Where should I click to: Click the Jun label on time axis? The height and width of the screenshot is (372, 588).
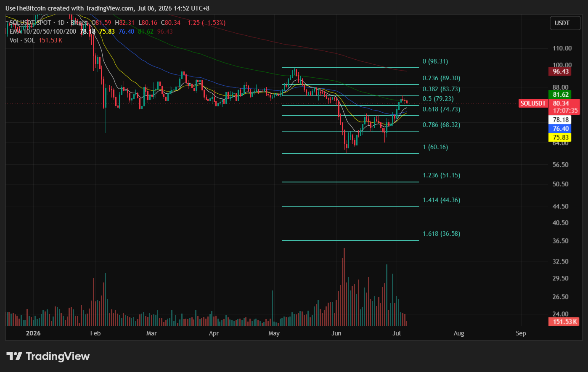coord(336,333)
